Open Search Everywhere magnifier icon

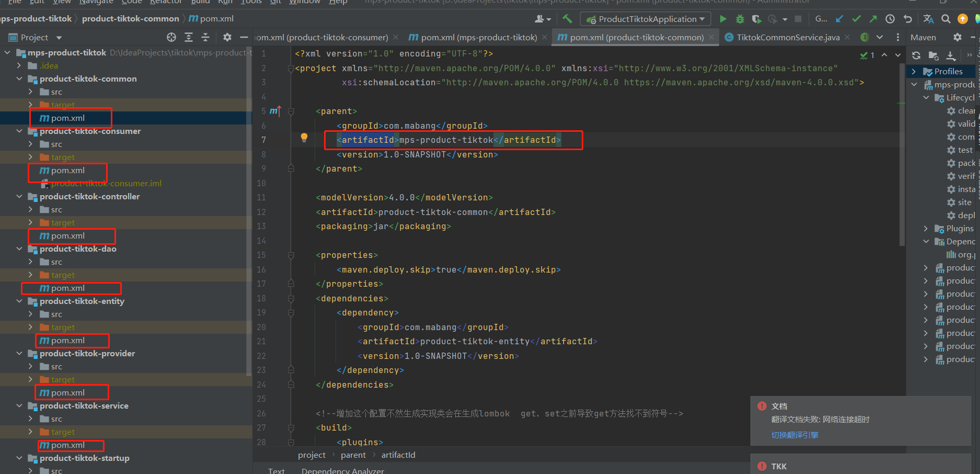pyautogui.click(x=946, y=19)
